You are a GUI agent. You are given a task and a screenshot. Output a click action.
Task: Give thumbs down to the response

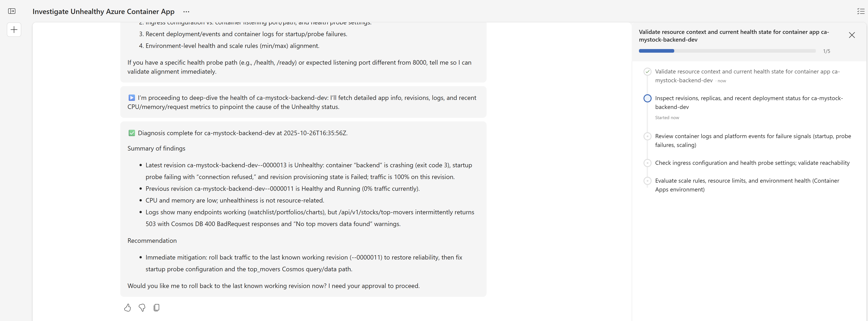click(142, 307)
